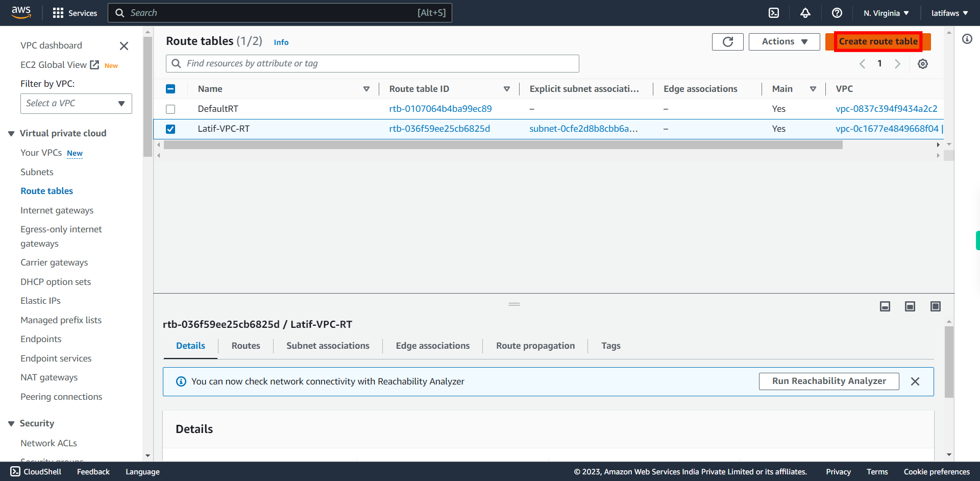Collapse the Security section

11,424
